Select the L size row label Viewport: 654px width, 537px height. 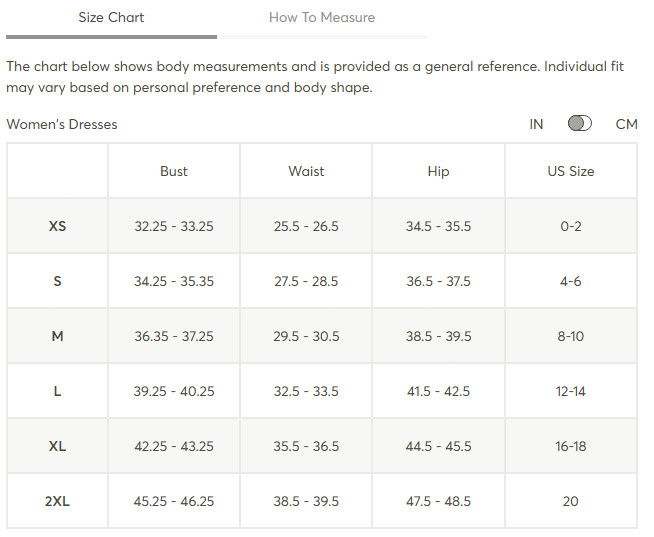click(x=57, y=391)
